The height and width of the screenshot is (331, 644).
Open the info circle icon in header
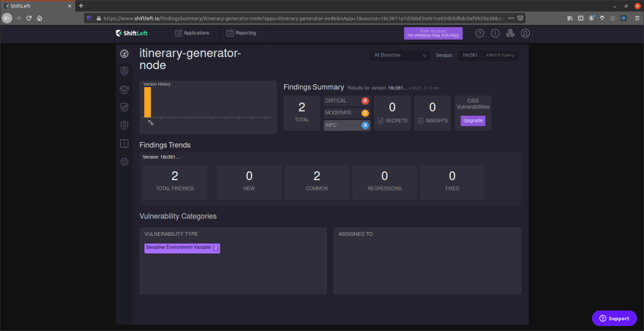495,33
